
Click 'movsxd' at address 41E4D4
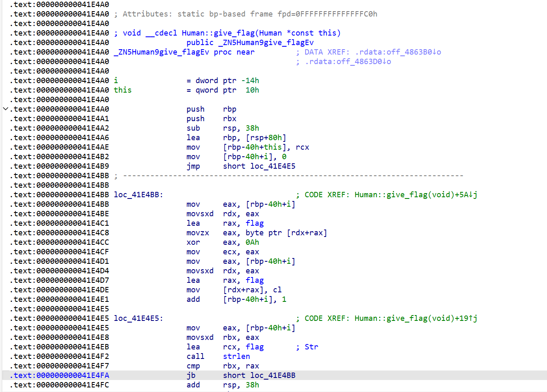point(200,271)
